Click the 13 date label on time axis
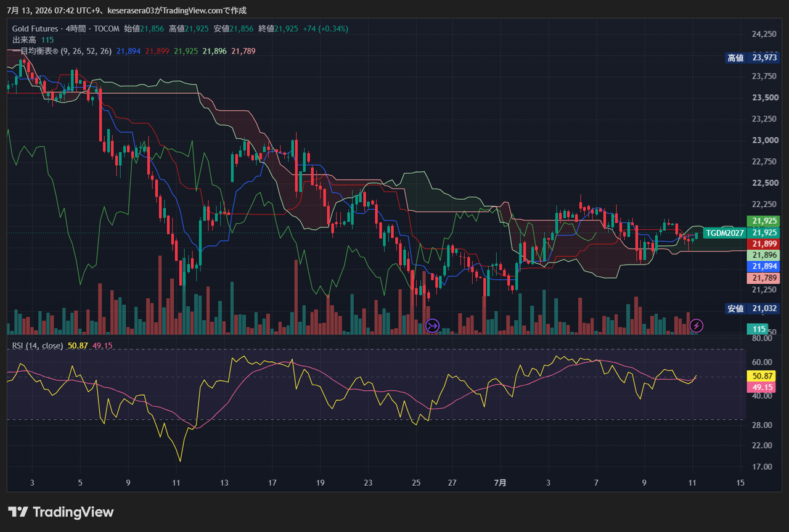The height and width of the screenshot is (532, 789). [224, 483]
